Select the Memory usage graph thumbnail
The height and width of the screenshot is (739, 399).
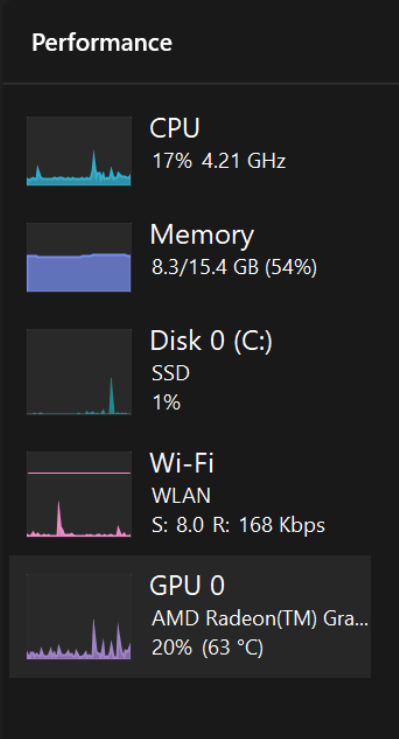point(79,257)
